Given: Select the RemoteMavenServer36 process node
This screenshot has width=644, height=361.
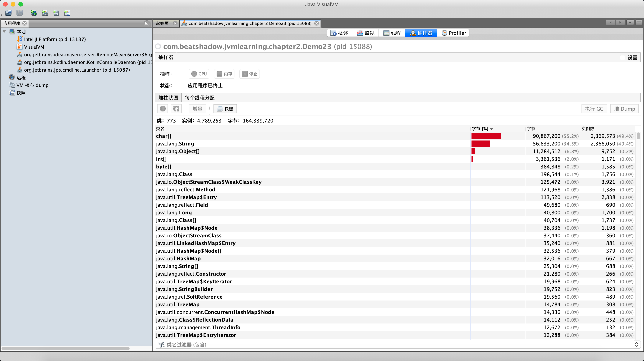Looking at the screenshot, I should pyautogui.click(x=84, y=55).
